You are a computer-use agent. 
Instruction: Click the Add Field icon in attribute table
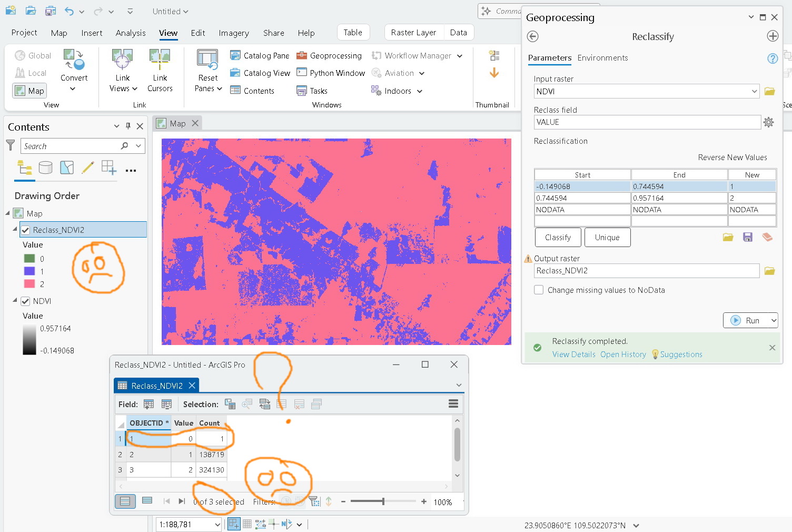tap(149, 403)
